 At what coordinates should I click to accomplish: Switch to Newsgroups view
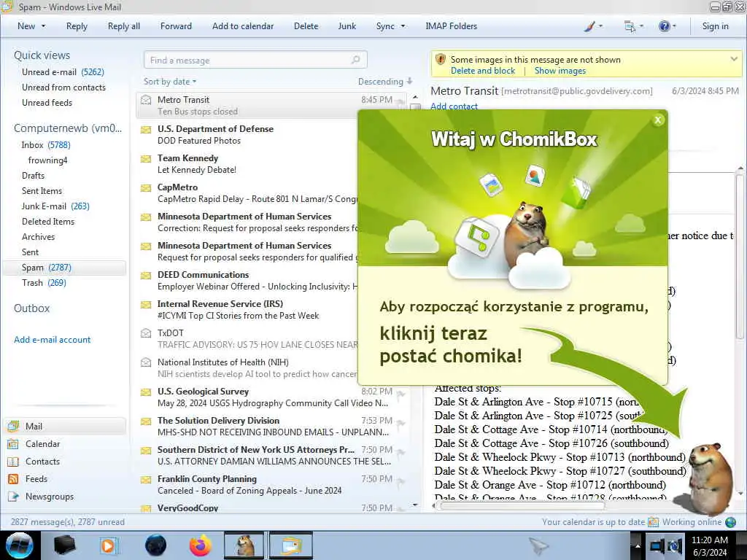(x=41, y=497)
